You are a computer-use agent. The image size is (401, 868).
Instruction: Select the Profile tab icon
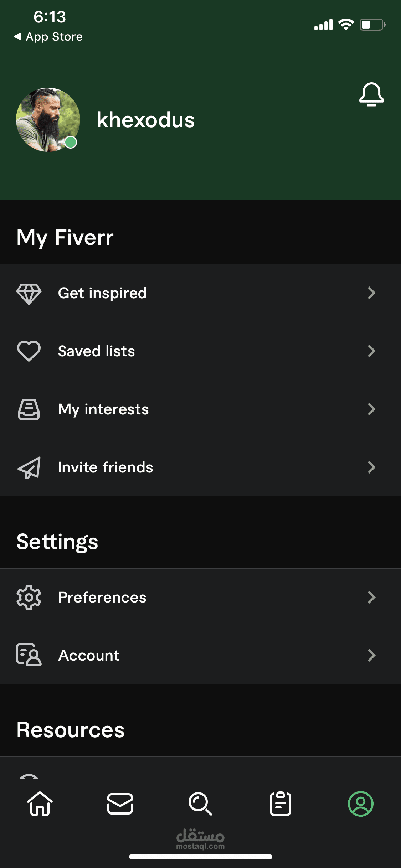[x=361, y=804]
